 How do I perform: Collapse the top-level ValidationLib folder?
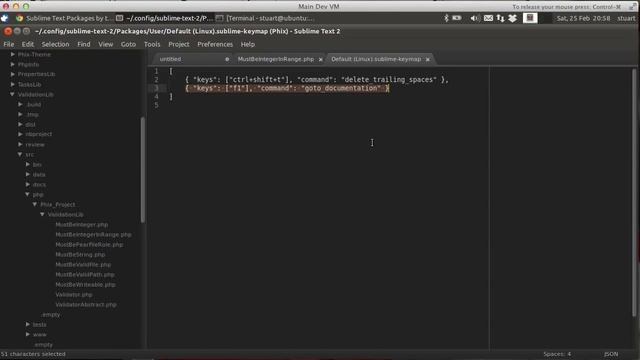(x=13, y=94)
